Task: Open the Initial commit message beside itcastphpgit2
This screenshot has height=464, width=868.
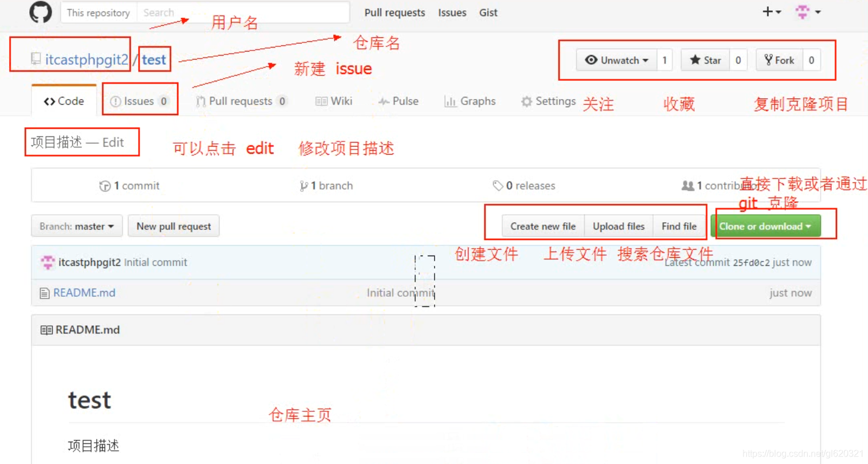Action: 155,262
